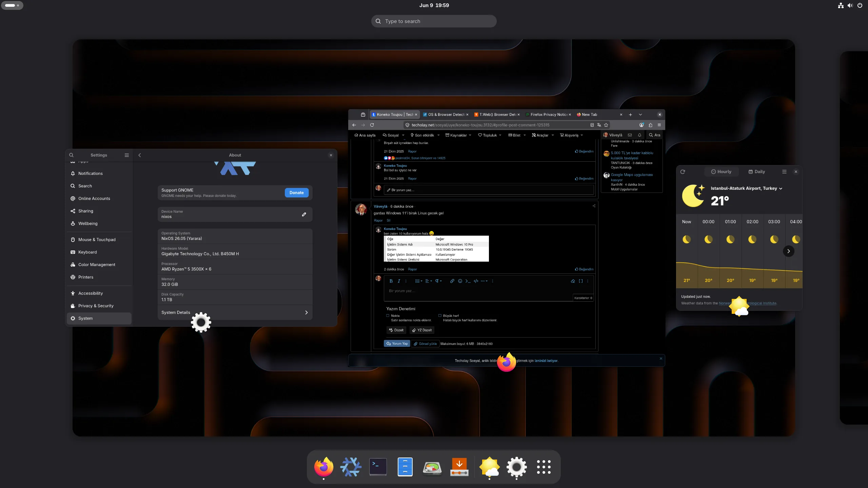Open the Kaynaklar dropdown menu
The image size is (868, 488).
pyautogui.click(x=458, y=135)
